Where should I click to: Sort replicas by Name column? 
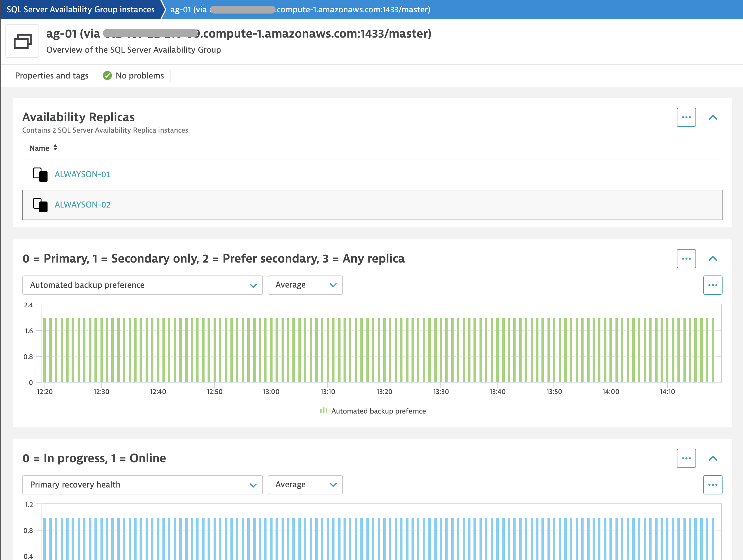43,148
